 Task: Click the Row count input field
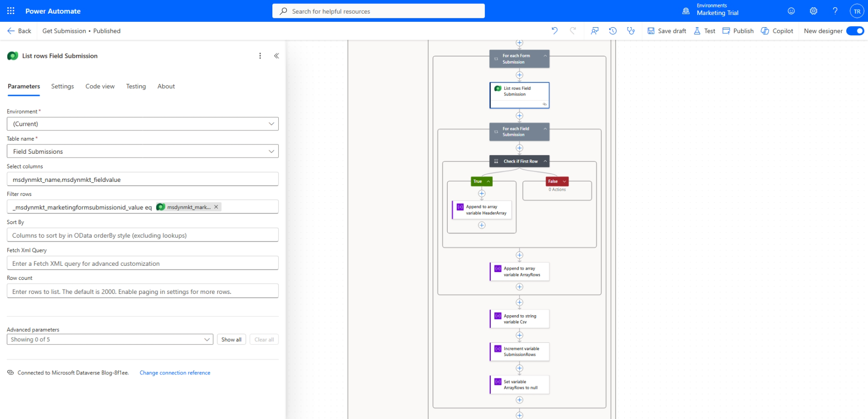pos(143,291)
